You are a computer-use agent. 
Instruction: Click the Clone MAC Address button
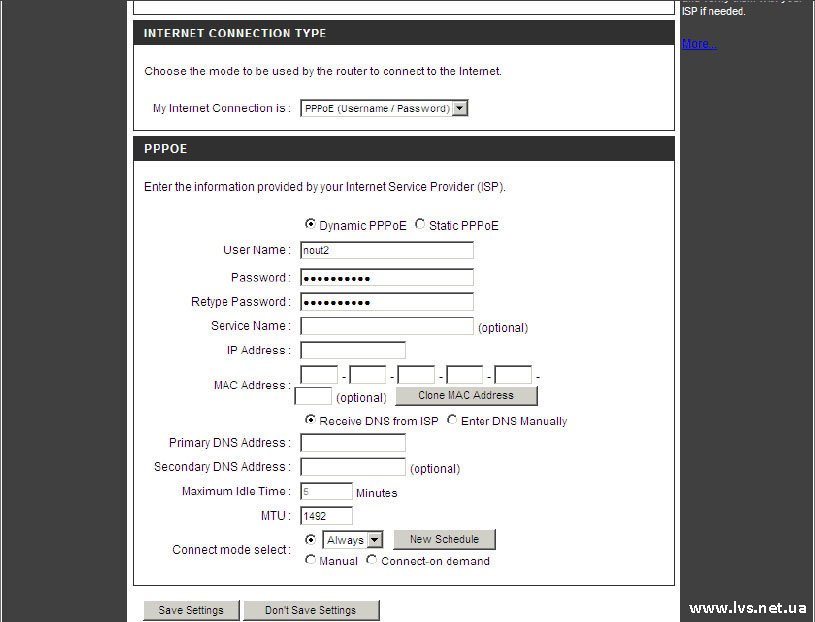click(x=465, y=395)
